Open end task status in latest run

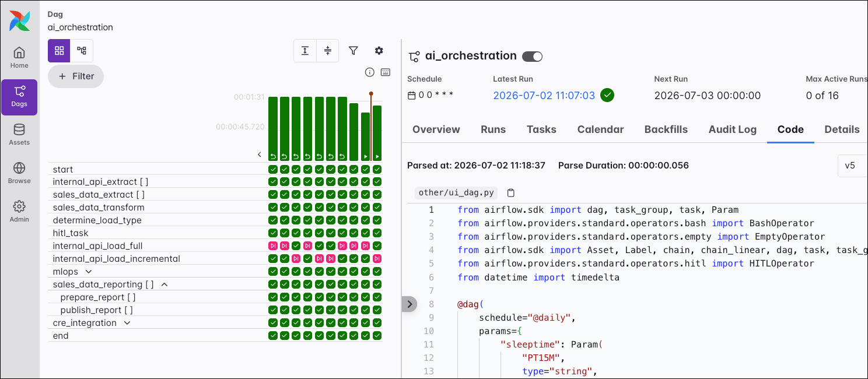377,335
